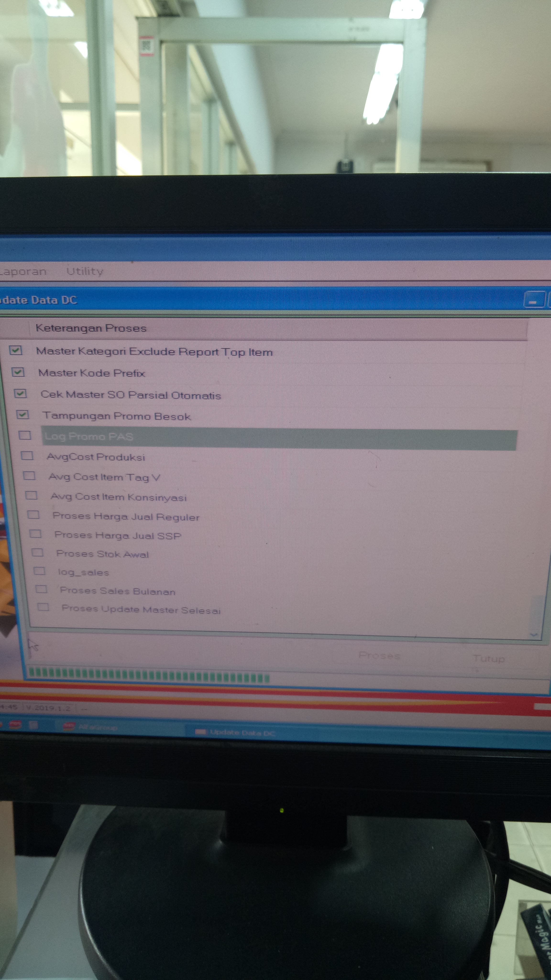Check the Log Promo PAS checkbox
Screen dimensions: 551x980
click(x=25, y=435)
